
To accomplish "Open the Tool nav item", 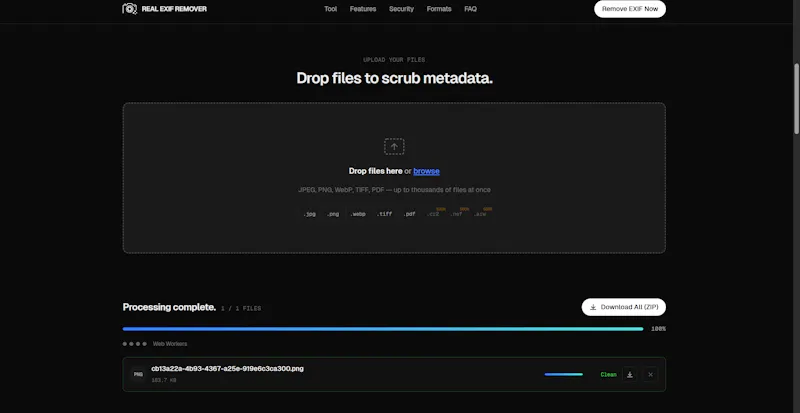I will (331, 9).
